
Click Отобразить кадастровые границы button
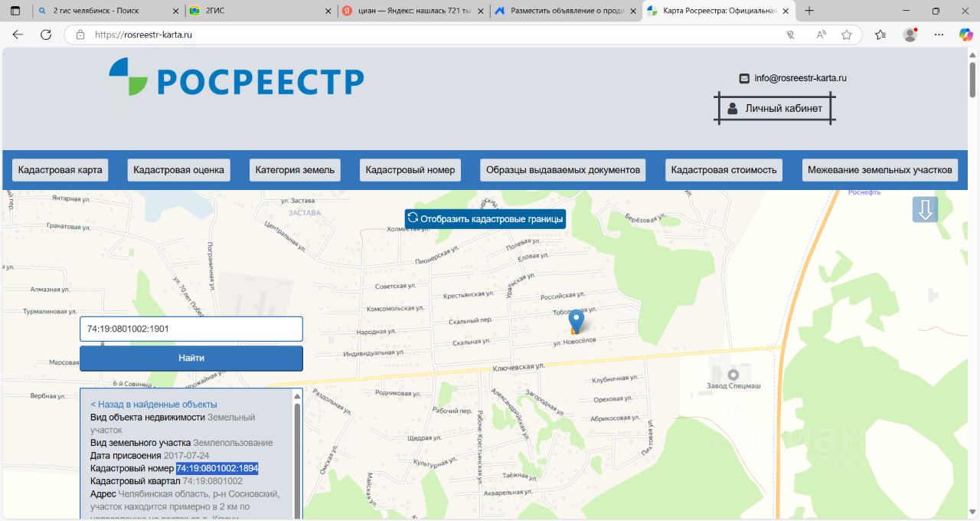point(485,219)
